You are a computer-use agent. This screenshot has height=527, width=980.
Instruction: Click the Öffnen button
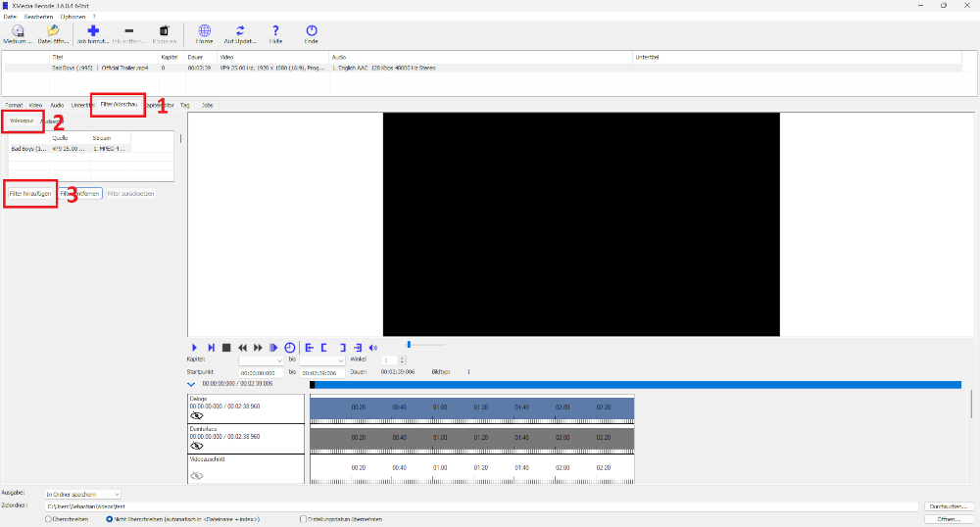point(949,519)
